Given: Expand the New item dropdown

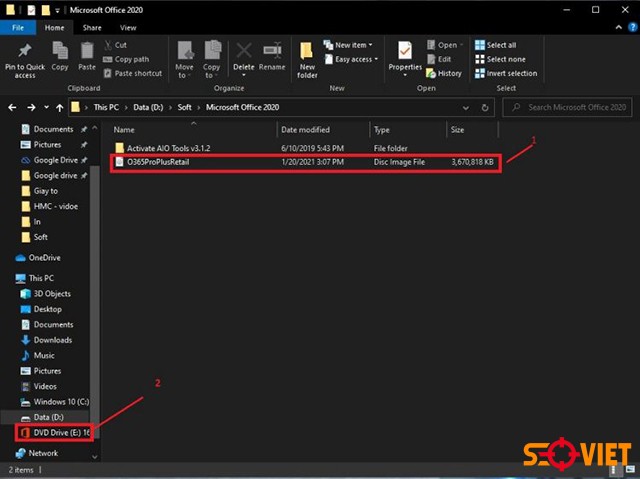Looking at the screenshot, I should pos(352,45).
